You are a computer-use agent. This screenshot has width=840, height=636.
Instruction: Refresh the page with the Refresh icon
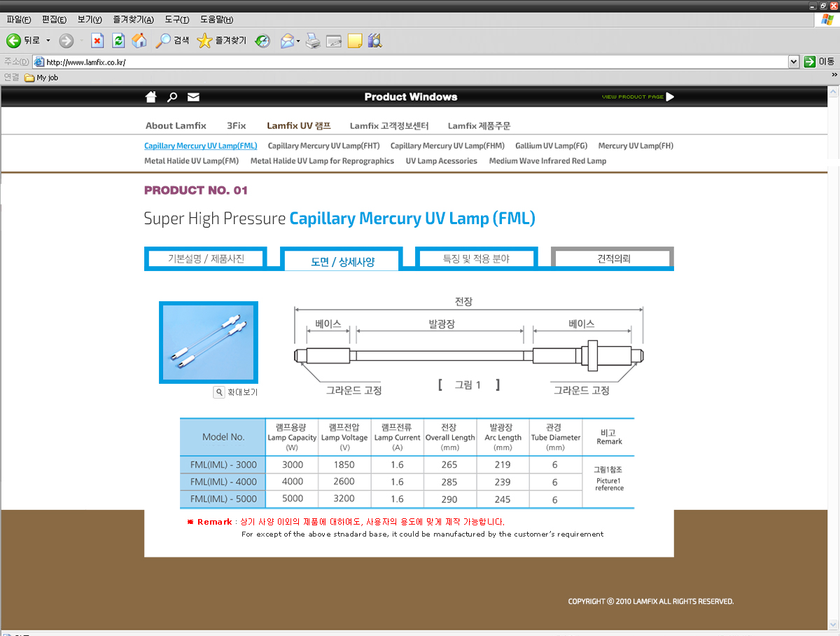coord(118,41)
